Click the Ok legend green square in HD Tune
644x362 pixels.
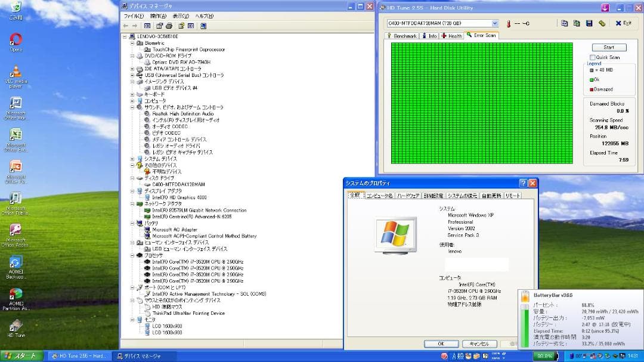click(591, 79)
